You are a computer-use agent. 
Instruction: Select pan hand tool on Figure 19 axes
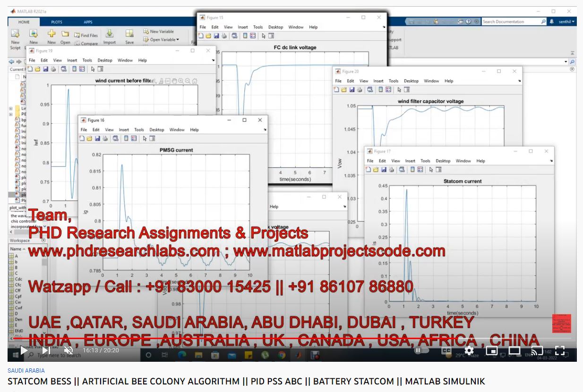click(174, 81)
